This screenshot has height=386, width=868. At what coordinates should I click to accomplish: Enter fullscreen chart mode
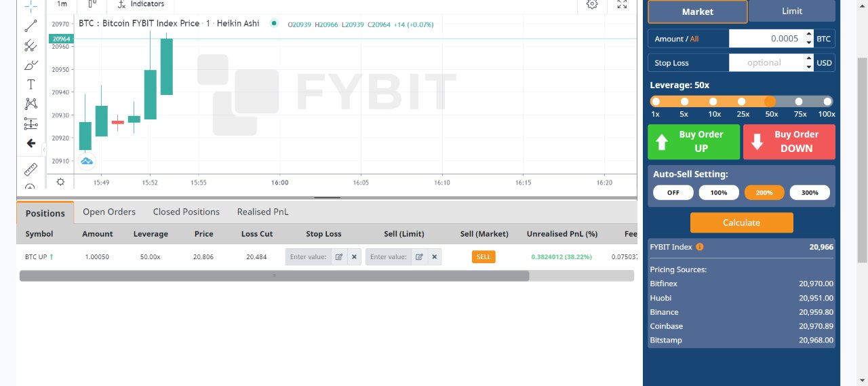622,4
